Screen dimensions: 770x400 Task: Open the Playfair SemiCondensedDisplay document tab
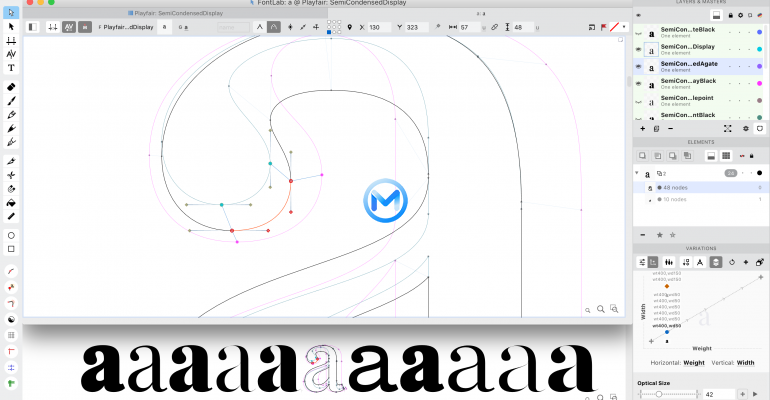pos(175,13)
